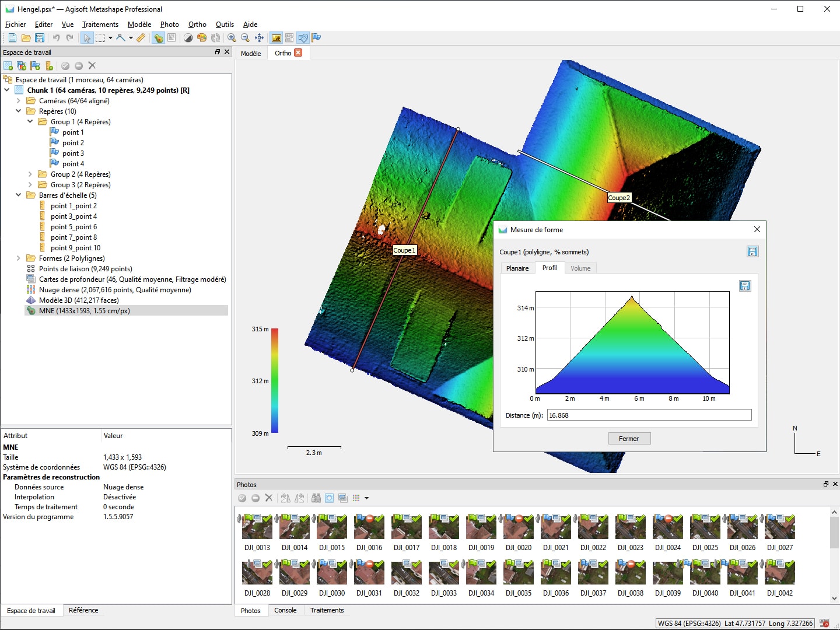Image resolution: width=840 pixels, height=630 pixels.
Task: Expand the Group 2 (4 Repères) folder
Action: click(30, 174)
